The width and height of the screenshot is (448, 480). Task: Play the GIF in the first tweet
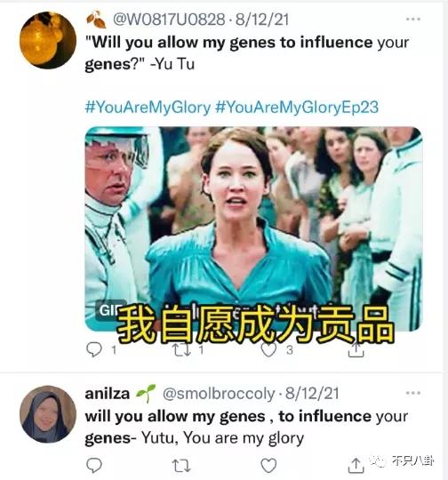tap(253, 228)
